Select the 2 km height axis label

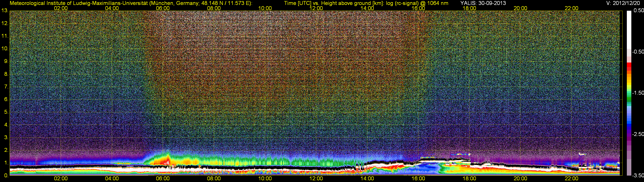pyautogui.click(x=6, y=150)
